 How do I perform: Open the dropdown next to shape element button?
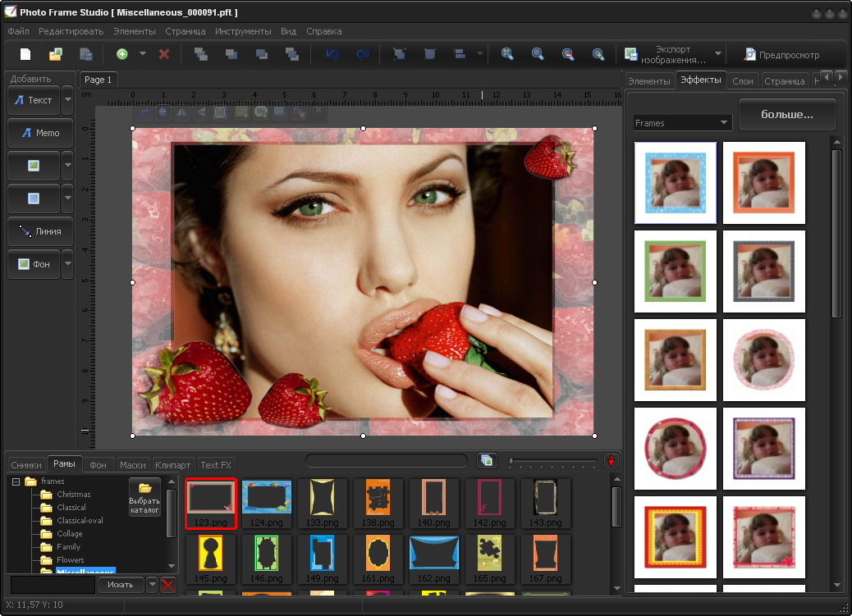(68, 198)
